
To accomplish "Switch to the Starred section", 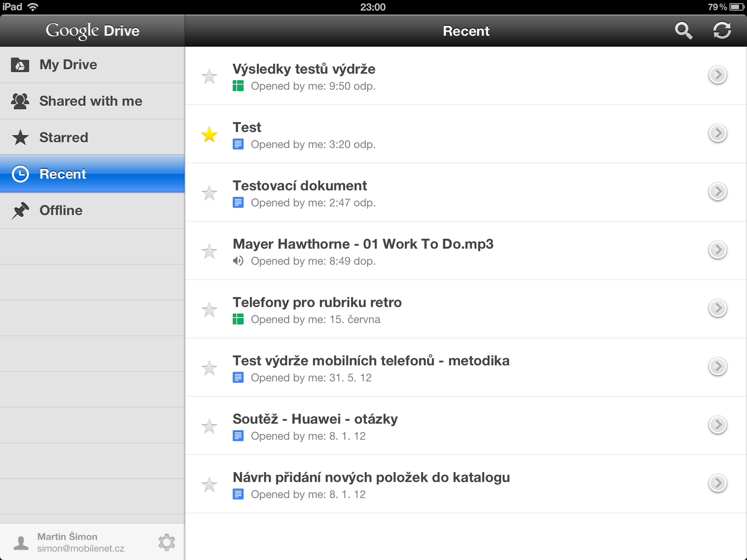I will 63,137.
